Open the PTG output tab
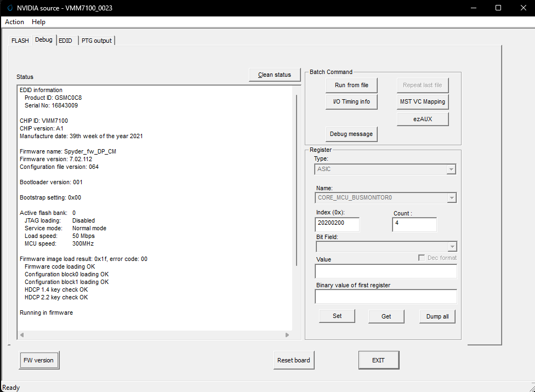The image size is (535, 392). pos(96,41)
